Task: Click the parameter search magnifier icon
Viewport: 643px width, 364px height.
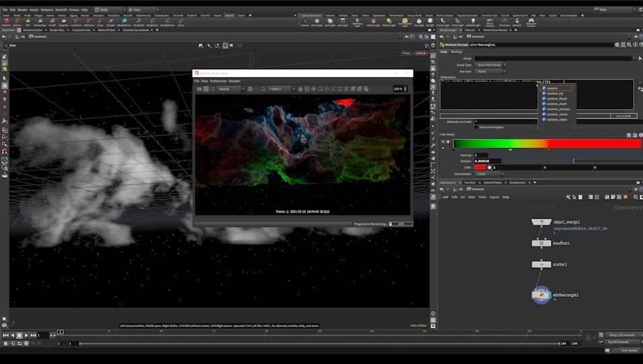Action: pyautogui.click(x=629, y=44)
